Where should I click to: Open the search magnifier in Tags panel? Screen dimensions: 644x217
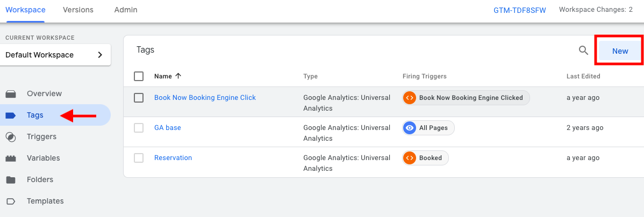[x=583, y=50]
